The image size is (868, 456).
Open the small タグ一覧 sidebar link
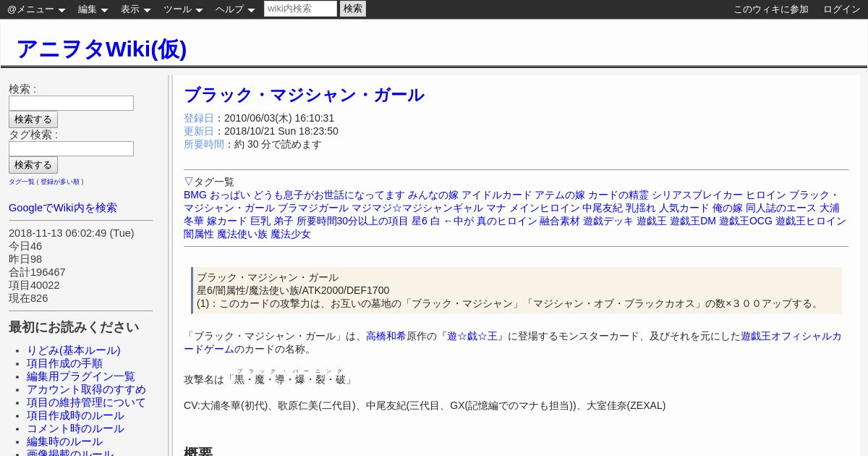point(22,182)
